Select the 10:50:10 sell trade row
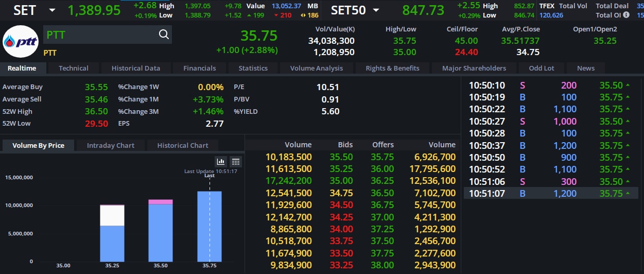 [551, 85]
